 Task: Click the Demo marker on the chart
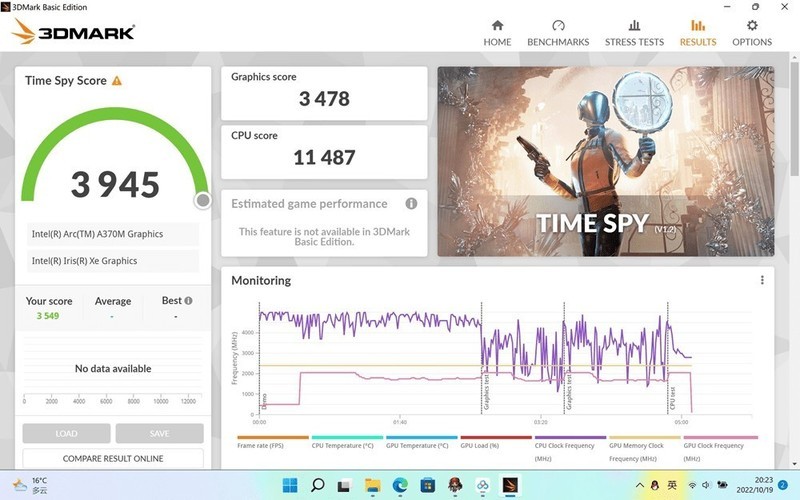(x=264, y=402)
